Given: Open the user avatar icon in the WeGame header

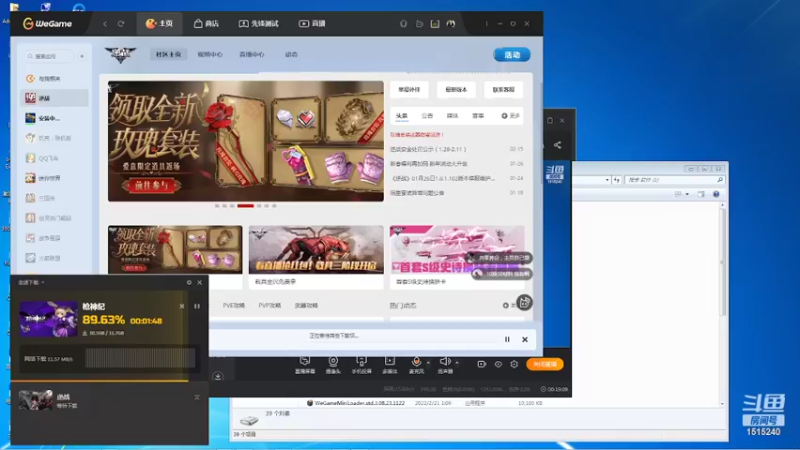Looking at the screenshot, I should click(451, 24).
